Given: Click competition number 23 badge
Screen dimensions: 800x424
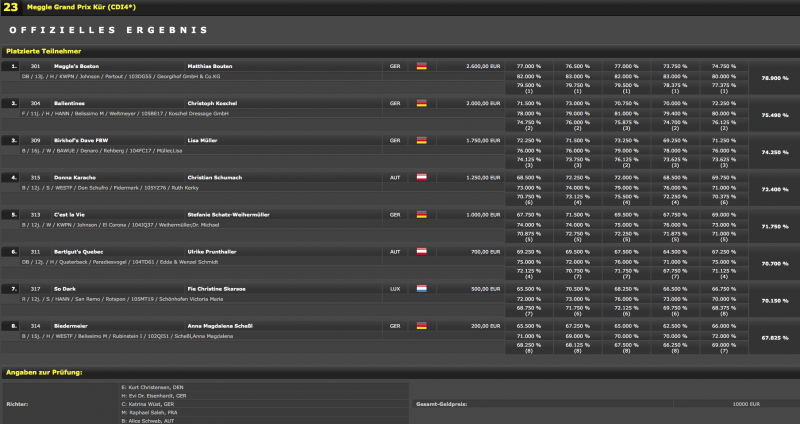Looking at the screenshot, I should tap(10, 7).
